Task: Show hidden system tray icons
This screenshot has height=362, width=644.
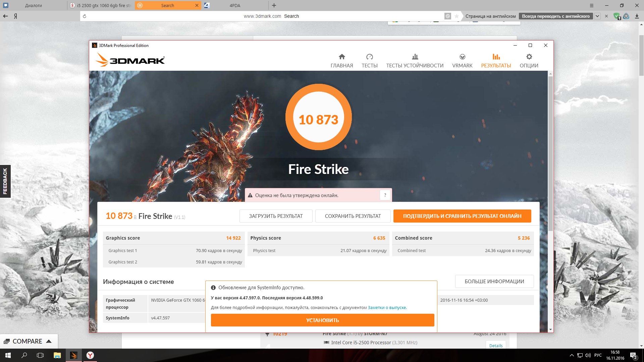Action: 572,355
